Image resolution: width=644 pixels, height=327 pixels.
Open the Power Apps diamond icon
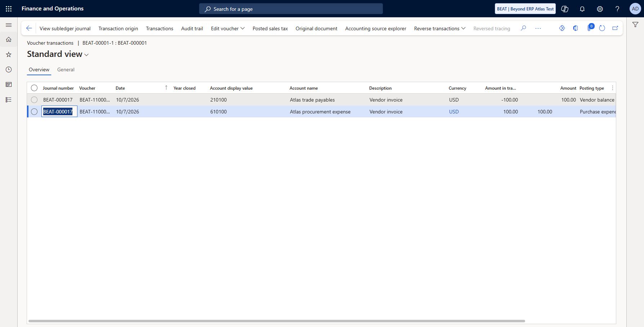[562, 28]
